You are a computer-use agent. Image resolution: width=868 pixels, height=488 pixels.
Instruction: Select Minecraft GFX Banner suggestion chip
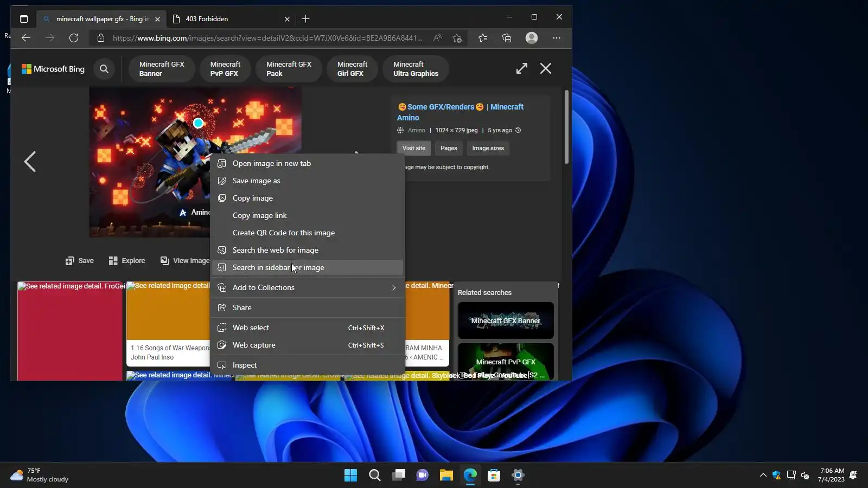pyautogui.click(x=162, y=69)
